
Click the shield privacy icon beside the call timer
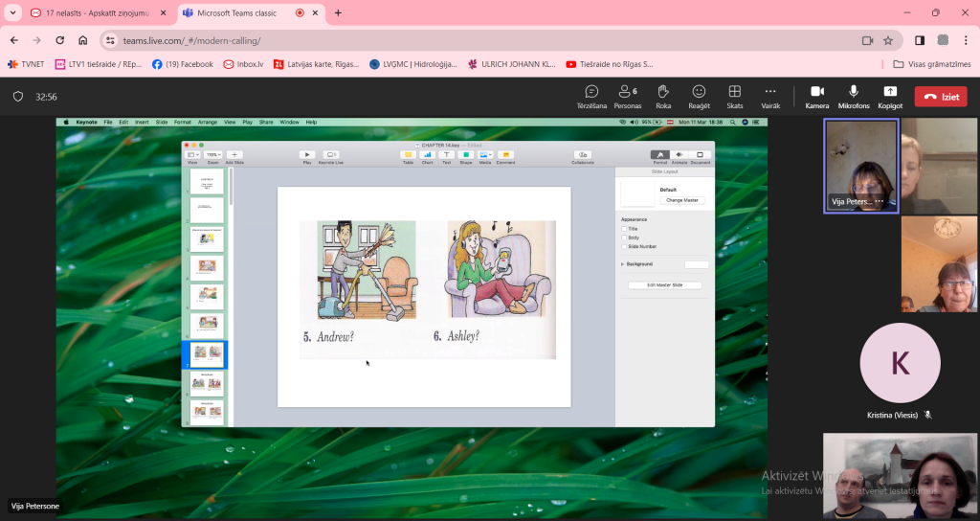(18, 97)
